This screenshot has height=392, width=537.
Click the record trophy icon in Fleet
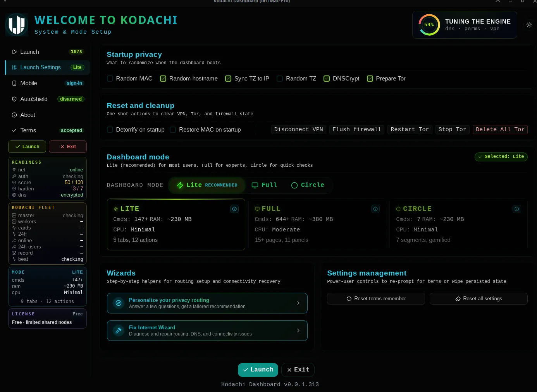14,253
